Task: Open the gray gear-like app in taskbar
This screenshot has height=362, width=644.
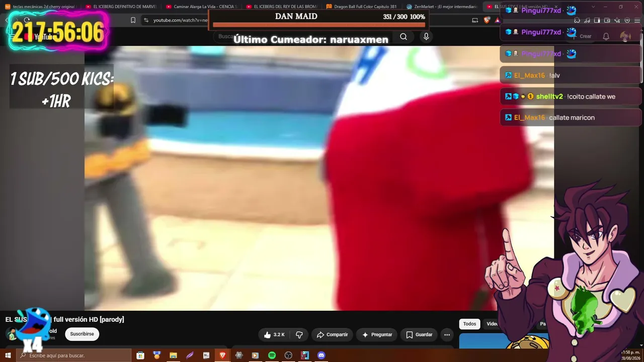Action: click(239, 355)
